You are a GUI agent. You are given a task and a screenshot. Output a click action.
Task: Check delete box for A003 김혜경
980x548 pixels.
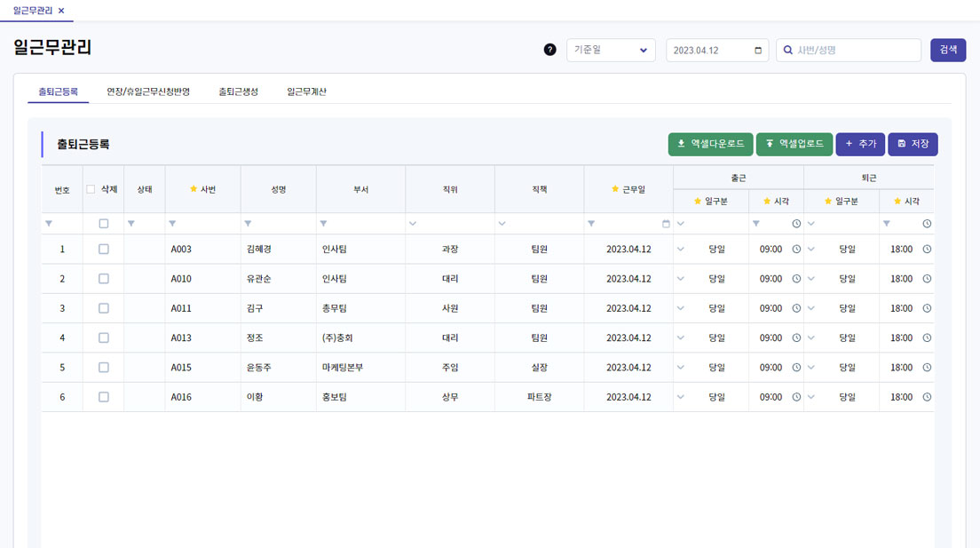[x=104, y=249]
